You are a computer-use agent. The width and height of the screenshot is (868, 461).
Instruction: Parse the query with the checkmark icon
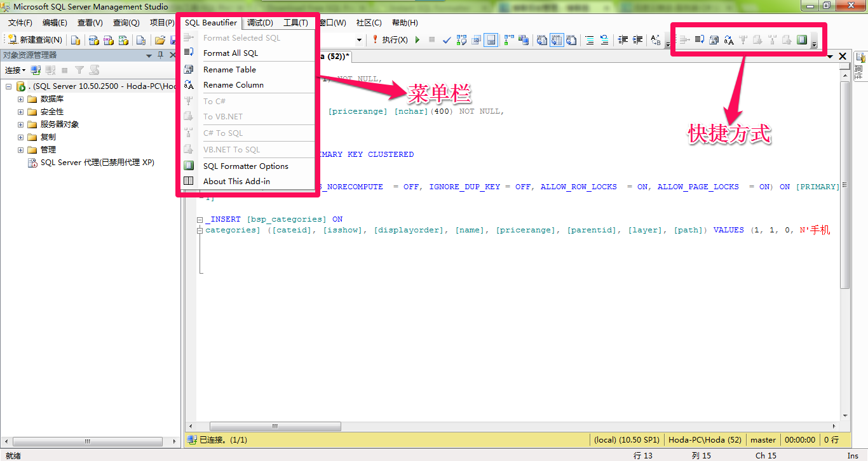[x=447, y=40]
